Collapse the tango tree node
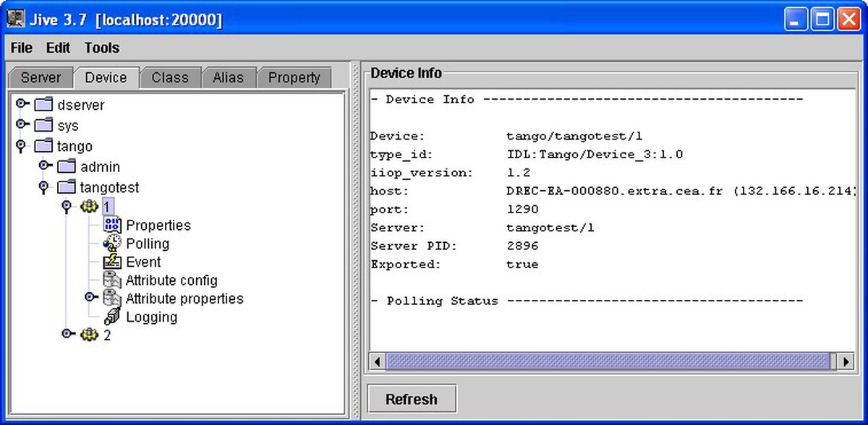Screen dimensions: 868x425 click(x=21, y=145)
